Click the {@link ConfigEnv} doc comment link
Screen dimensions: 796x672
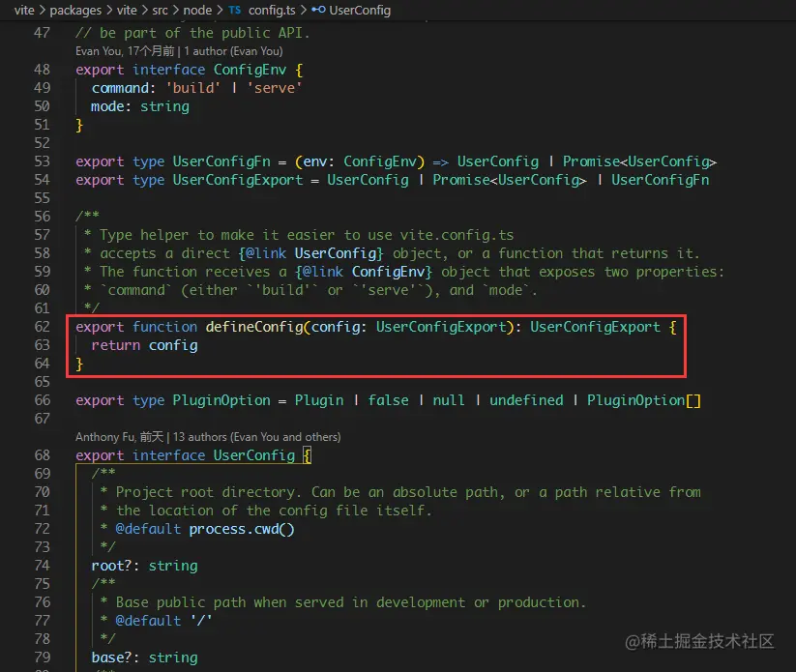pos(391,271)
